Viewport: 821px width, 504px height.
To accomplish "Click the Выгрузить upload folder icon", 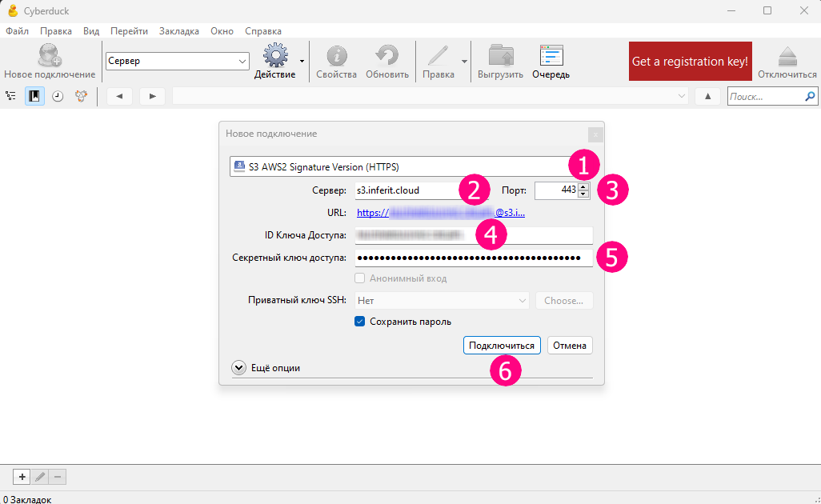I will (501, 55).
